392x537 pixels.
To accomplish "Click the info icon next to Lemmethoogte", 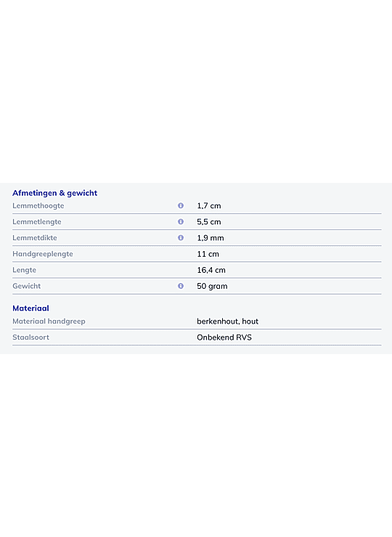I will pos(181,205).
